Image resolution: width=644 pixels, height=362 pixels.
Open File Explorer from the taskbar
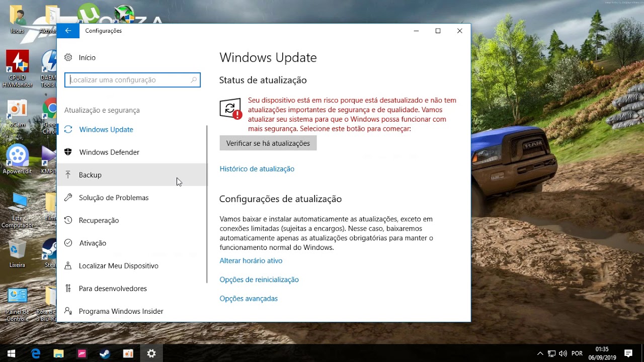pyautogui.click(x=59, y=353)
